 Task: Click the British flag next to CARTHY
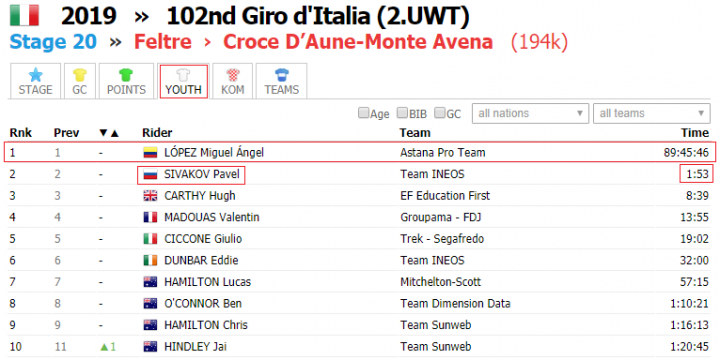[151, 196]
